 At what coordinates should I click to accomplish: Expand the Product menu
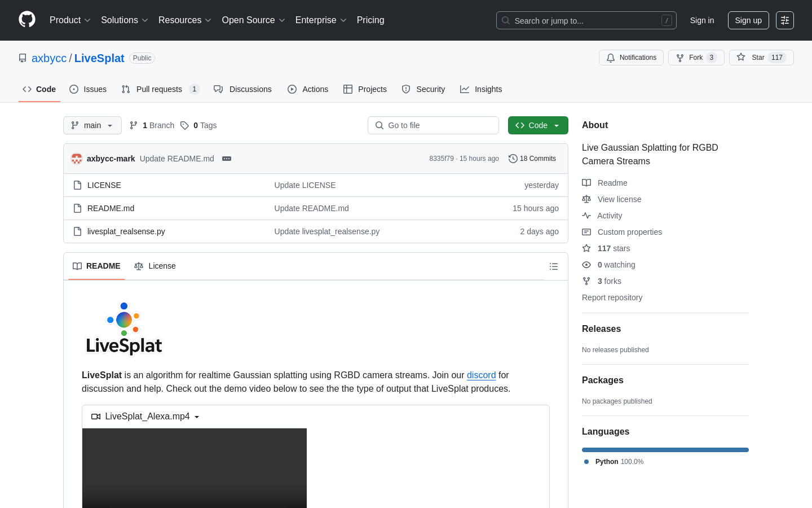(x=70, y=20)
